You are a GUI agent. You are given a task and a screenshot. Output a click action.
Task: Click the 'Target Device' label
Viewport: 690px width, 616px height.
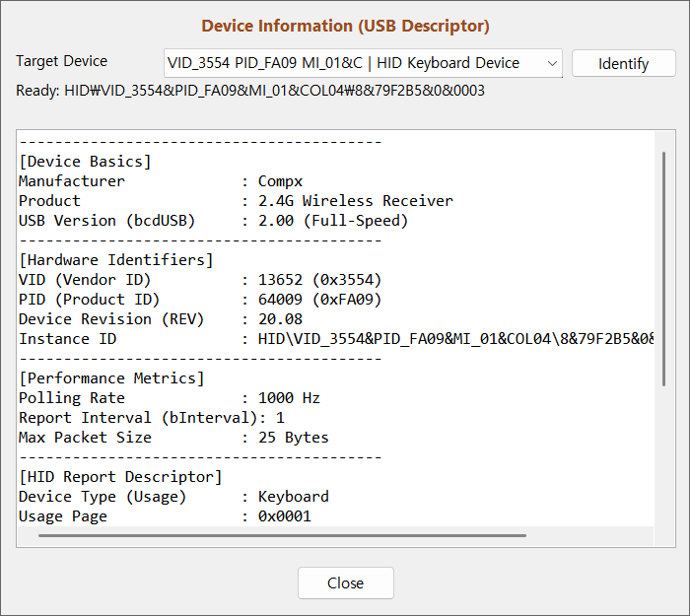point(61,61)
